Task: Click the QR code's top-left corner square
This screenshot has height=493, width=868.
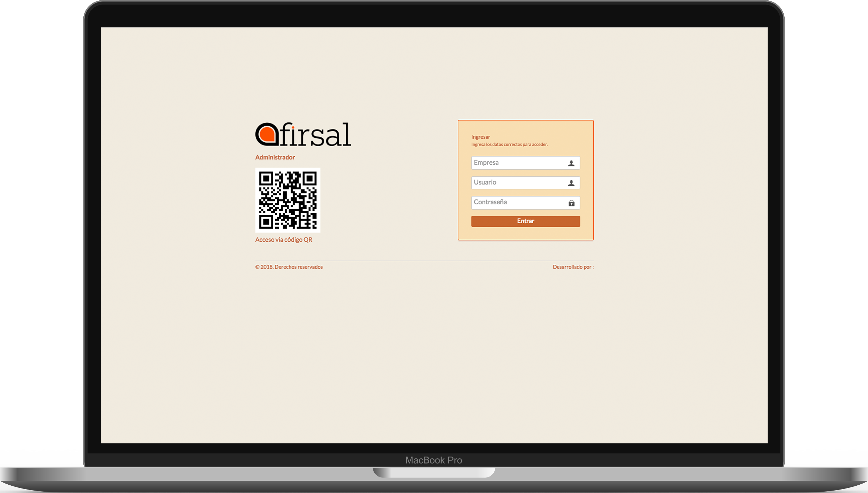Action: click(266, 179)
